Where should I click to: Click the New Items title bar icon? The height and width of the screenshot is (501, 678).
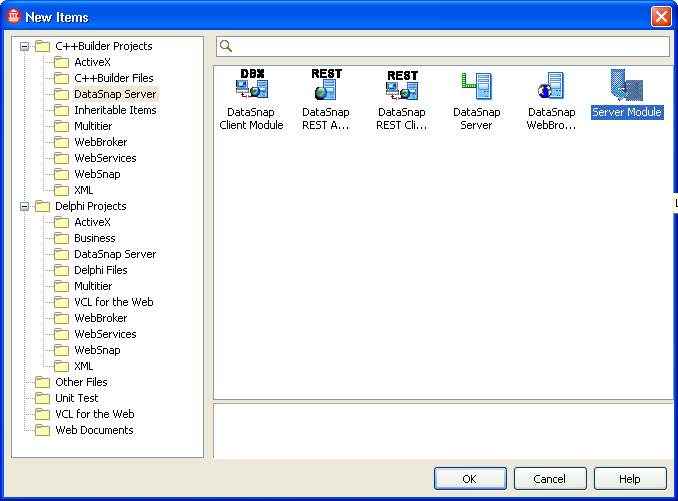(x=14, y=16)
